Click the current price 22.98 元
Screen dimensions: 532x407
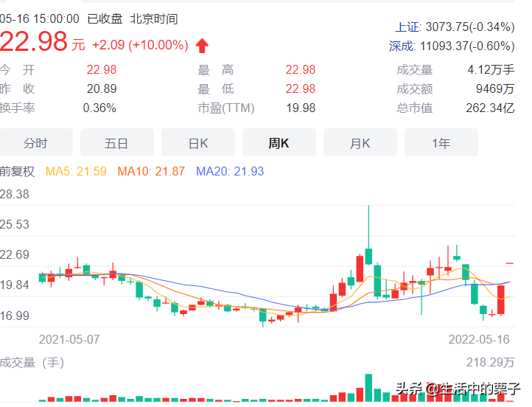42,42
